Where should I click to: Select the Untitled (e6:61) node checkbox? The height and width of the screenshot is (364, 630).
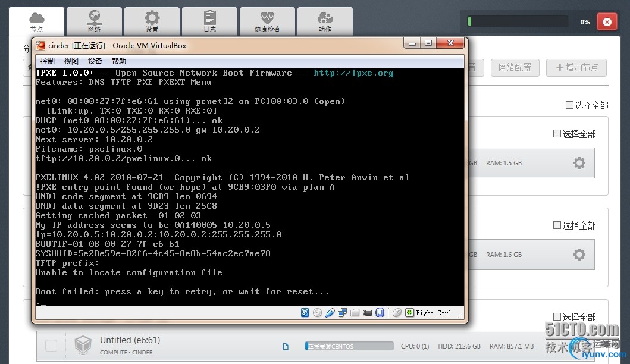click(51, 346)
